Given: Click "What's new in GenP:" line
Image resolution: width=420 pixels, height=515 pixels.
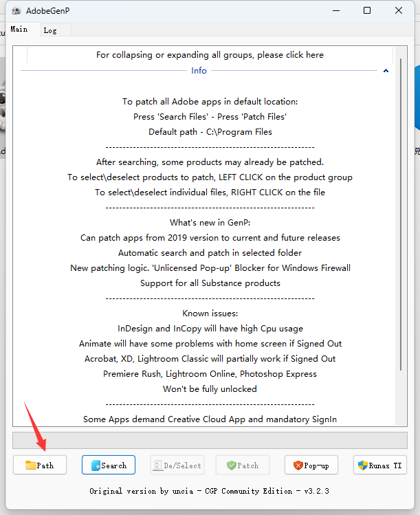Looking at the screenshot, I should coord(210,223).
